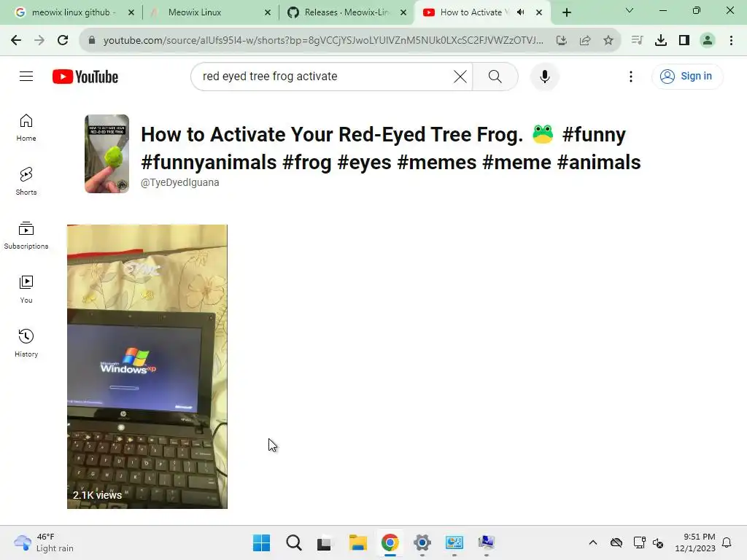The image size is (747, 560).
Task: View site info via lock icon
Action: pos(92,41)
